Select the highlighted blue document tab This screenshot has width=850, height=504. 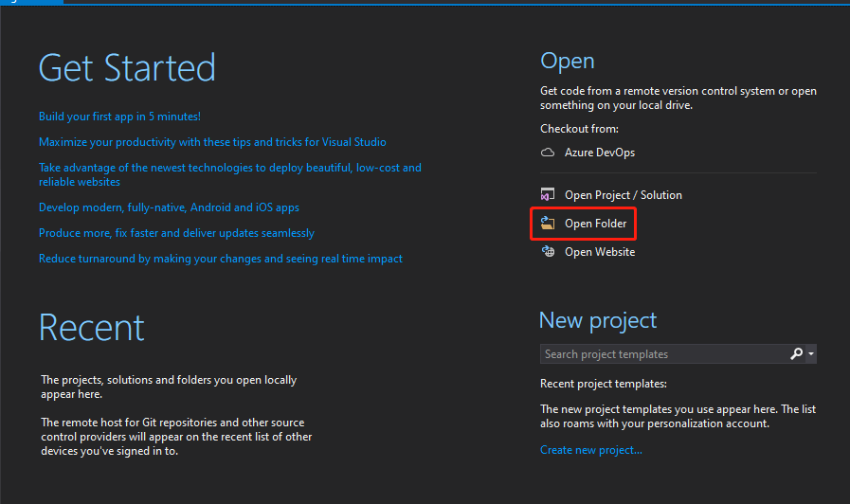[31, 2]
